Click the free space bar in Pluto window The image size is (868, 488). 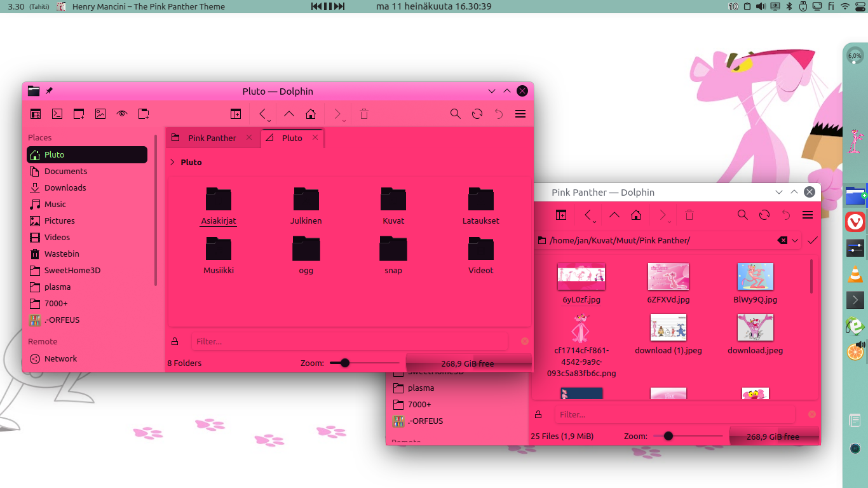point(468,363)
